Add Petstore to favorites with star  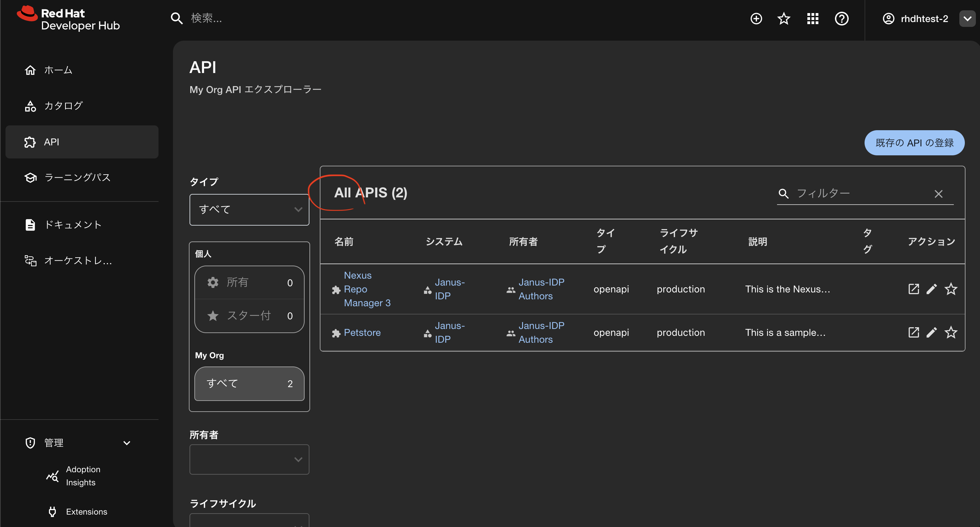pyautogui.click(x=951, y=332)
